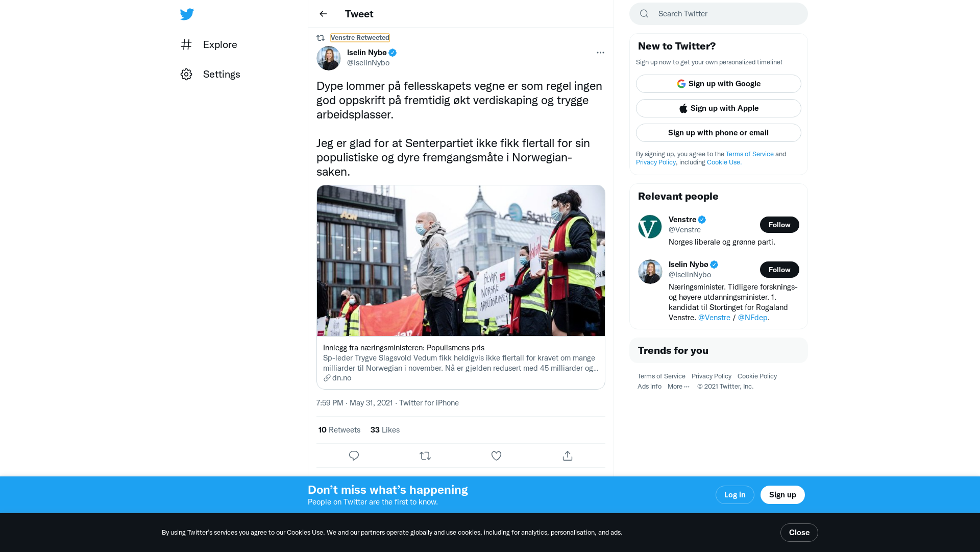
Task: View the 33 Likes list
Action: (385, 430)
